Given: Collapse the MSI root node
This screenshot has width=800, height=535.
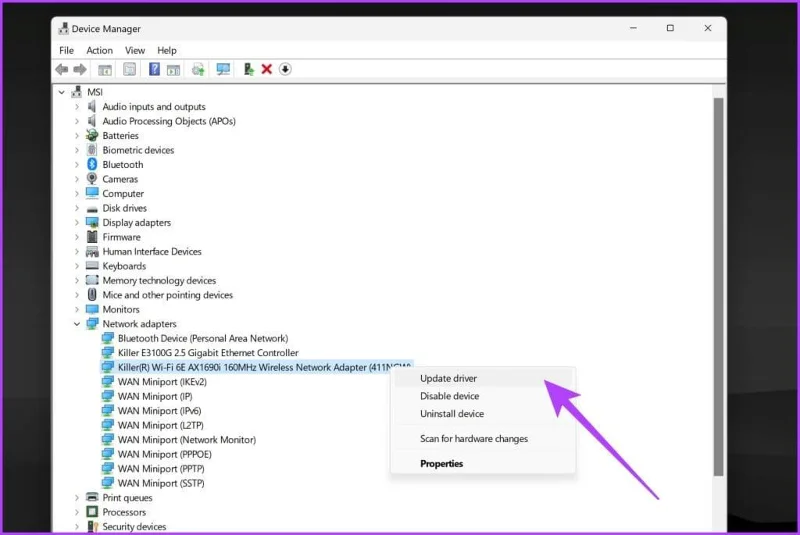Looking at the screenshot, I should 61,92.
